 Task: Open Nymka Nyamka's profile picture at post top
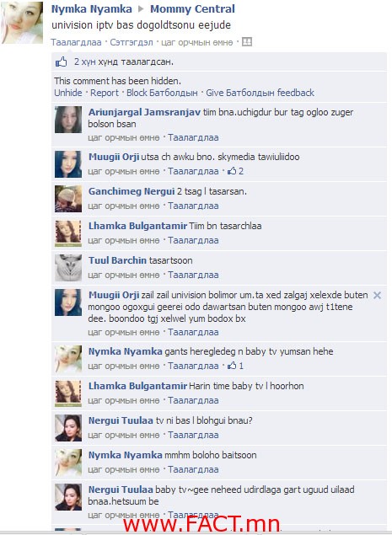[22, 23]
